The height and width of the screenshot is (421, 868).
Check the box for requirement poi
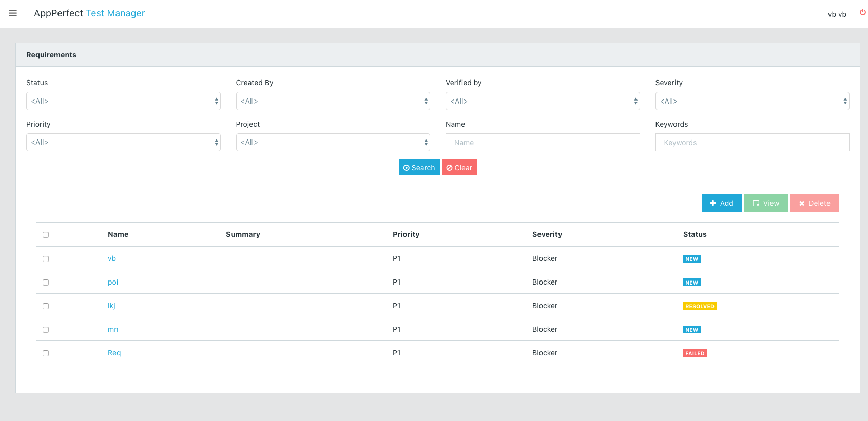pyautogui.click(x=46, y=283)
